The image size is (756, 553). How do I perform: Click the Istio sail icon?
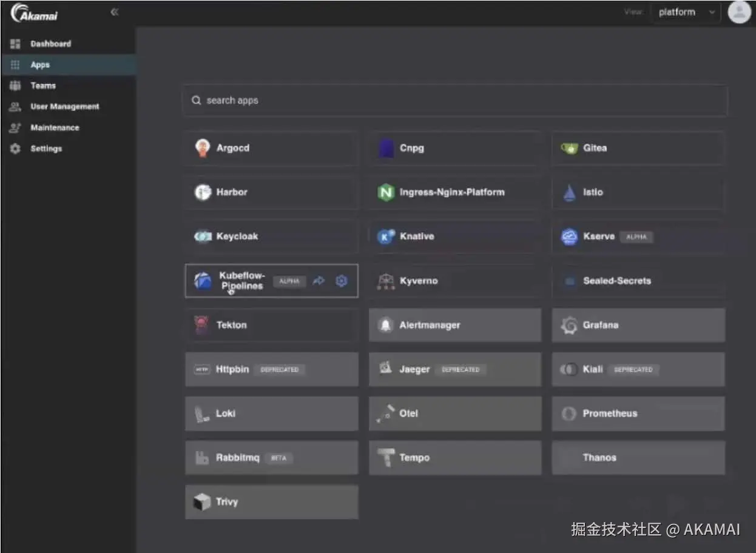(569, 192)
